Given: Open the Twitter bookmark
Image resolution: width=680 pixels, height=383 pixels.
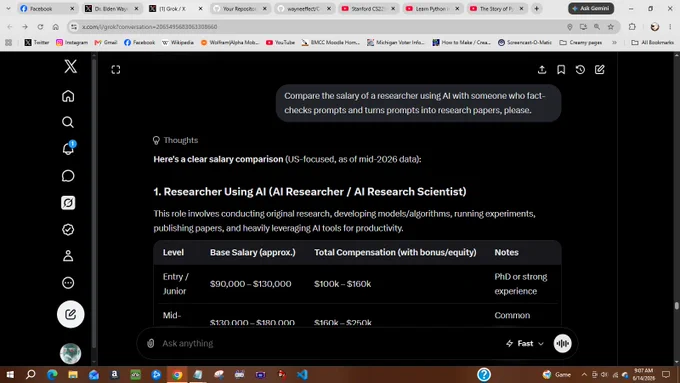Looking at the screenshot, I should tap(37, 42).
